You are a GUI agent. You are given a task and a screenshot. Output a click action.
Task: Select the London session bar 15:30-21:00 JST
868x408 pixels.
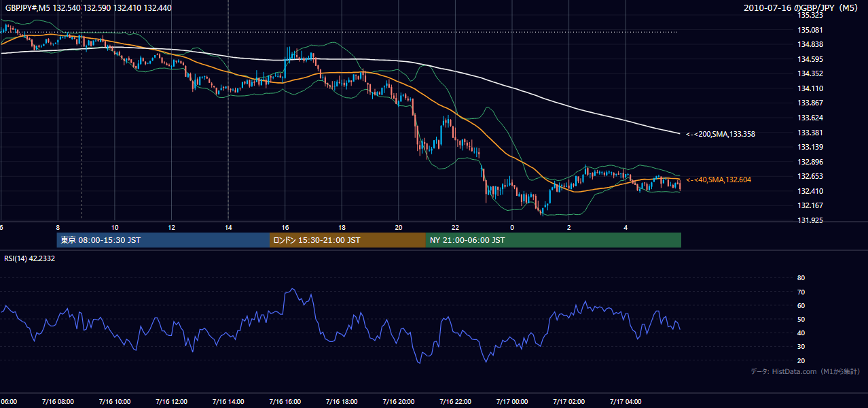pos(348,240)
